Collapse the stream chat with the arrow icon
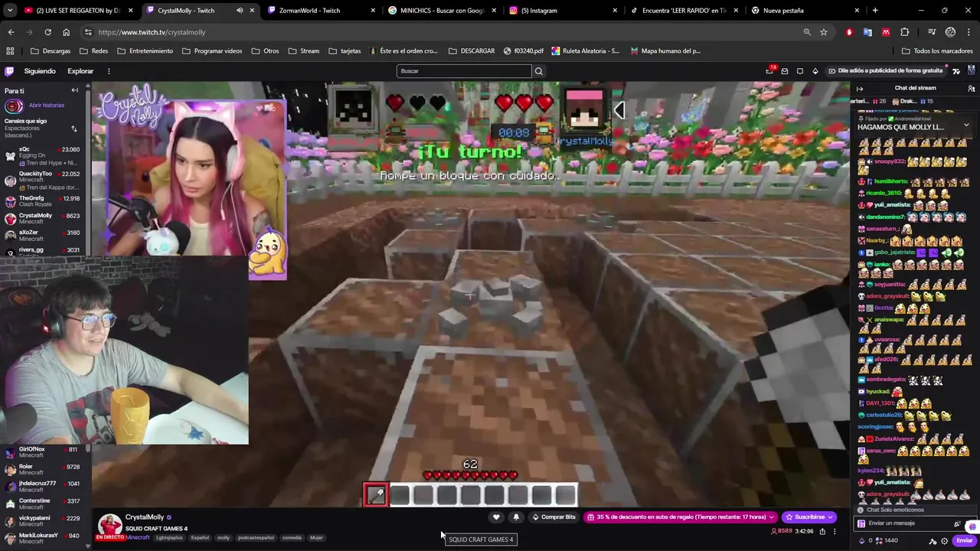Image resolution: width=980 pixels, height=551 pixels. (x=860, y=89)
